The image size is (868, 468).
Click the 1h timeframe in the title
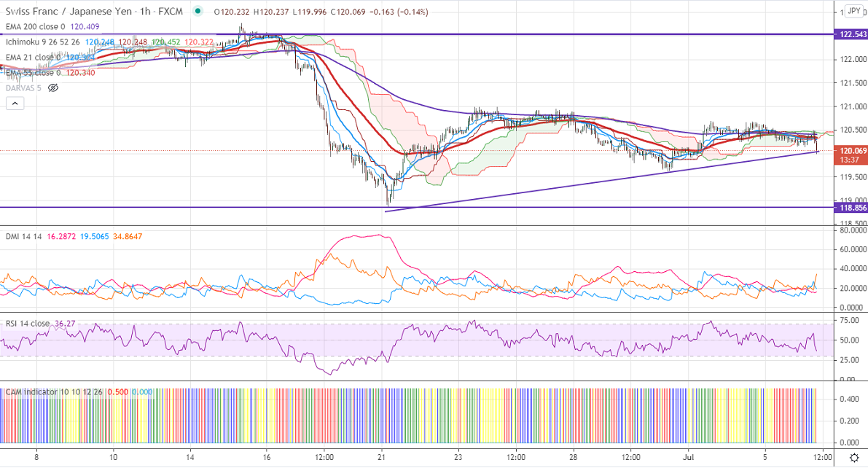[x=145, y=11]
